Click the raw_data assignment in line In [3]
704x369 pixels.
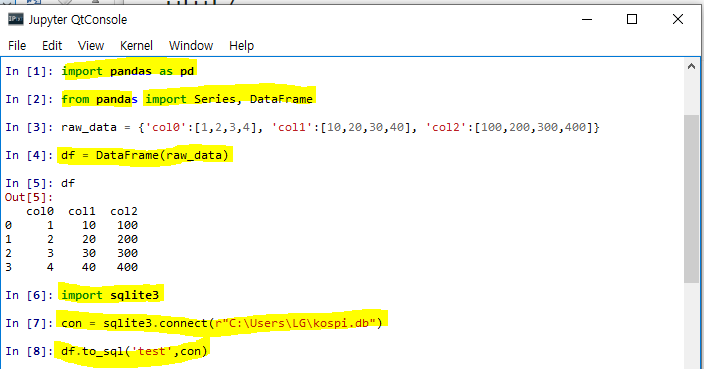pyautogui.click(x=330, y=127)
